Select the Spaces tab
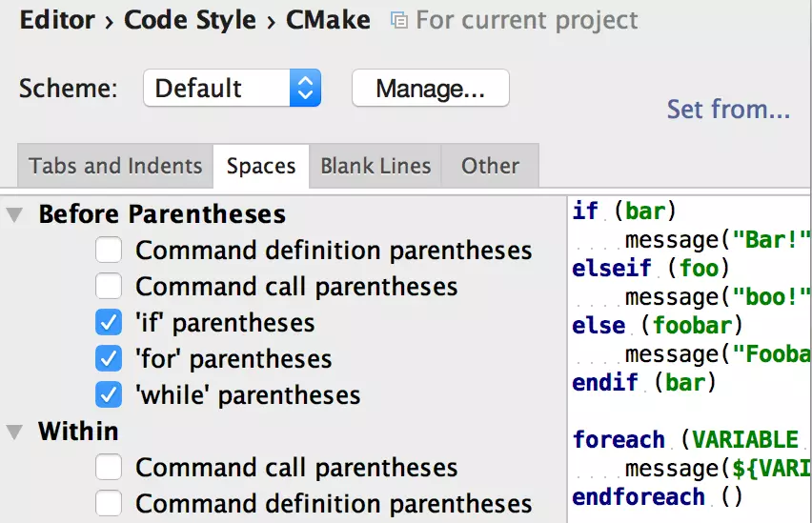The width and height of the screenshot is (812, 523). pyautogui.click(x=260, y=166)
